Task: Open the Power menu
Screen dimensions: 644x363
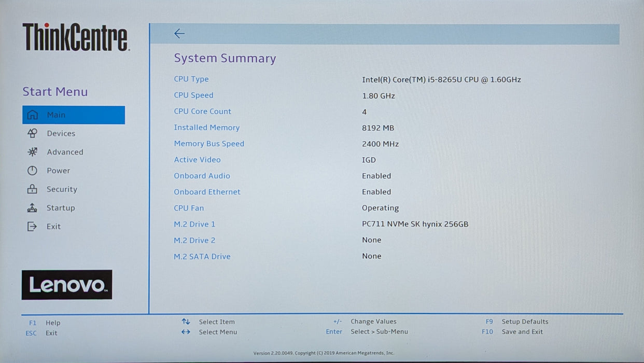Action: click(x=58, y=171)
